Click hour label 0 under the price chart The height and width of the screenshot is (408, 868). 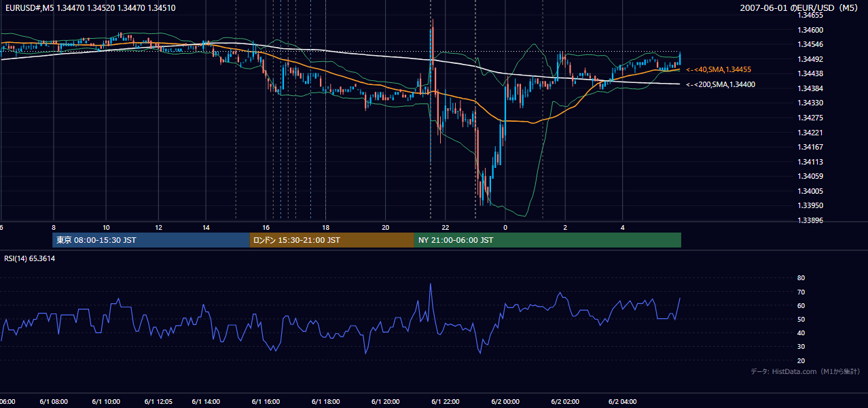point(505,227)
